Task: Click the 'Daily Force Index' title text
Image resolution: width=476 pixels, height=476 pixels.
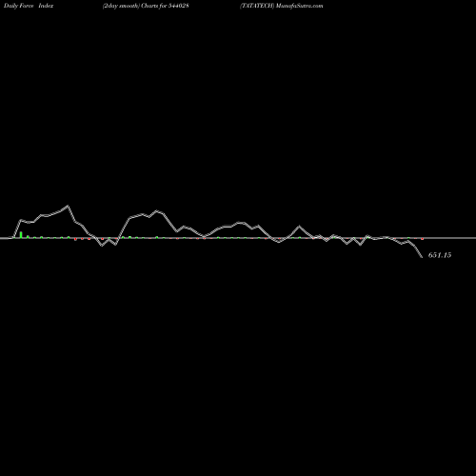Action: (x=29, y=6)
